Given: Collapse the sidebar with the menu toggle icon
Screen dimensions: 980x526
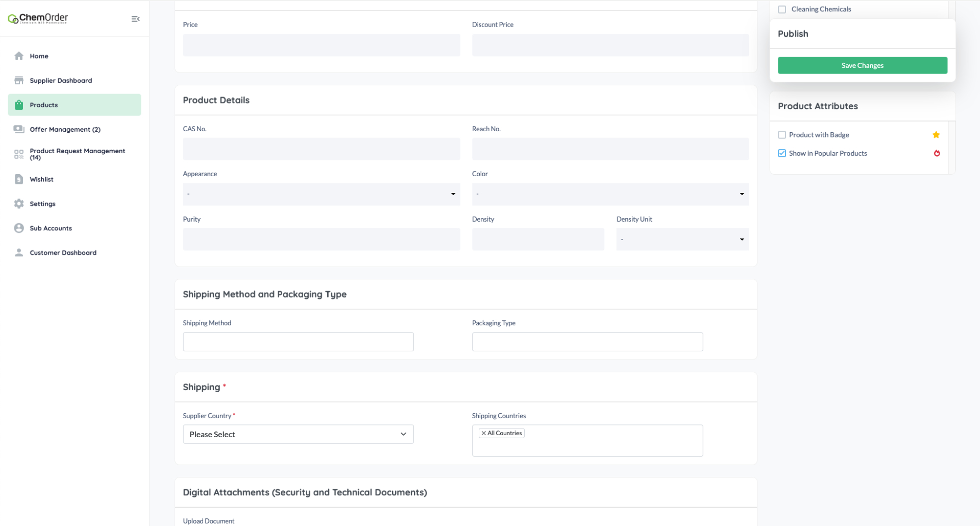Looking at the screenshot, I should coord(135,19).
